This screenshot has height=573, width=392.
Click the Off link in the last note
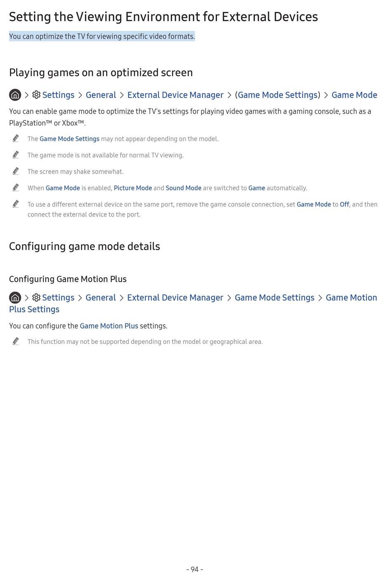coord(345,204)
